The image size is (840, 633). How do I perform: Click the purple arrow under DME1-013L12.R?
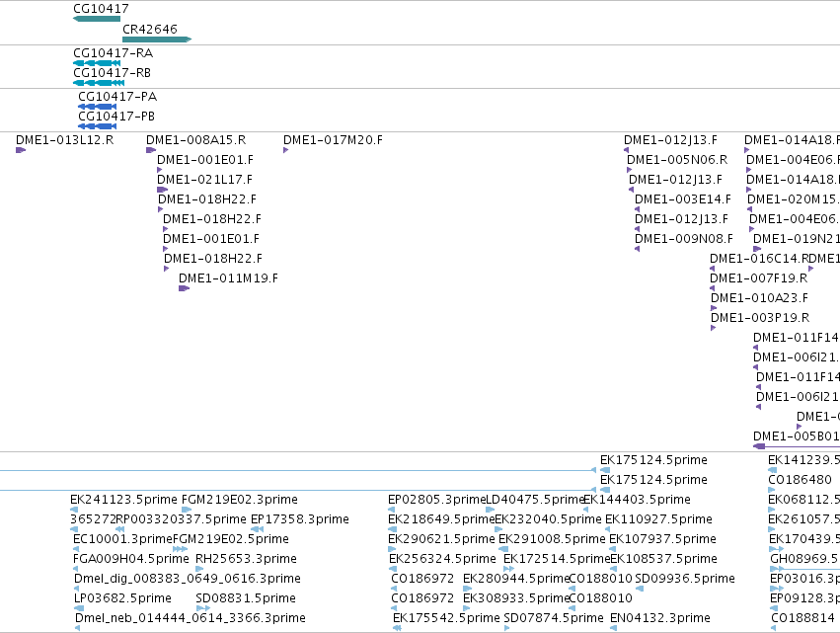[x=21, y=150]
